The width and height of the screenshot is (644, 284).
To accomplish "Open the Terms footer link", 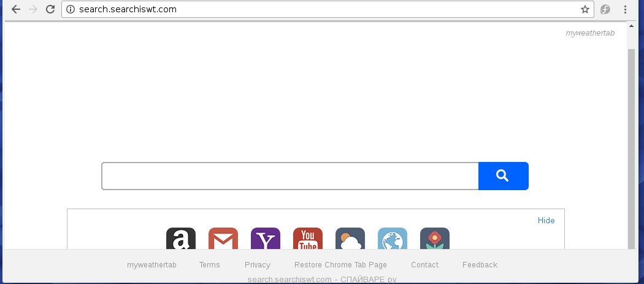I will pyautogui.click(x=210, y=265).
